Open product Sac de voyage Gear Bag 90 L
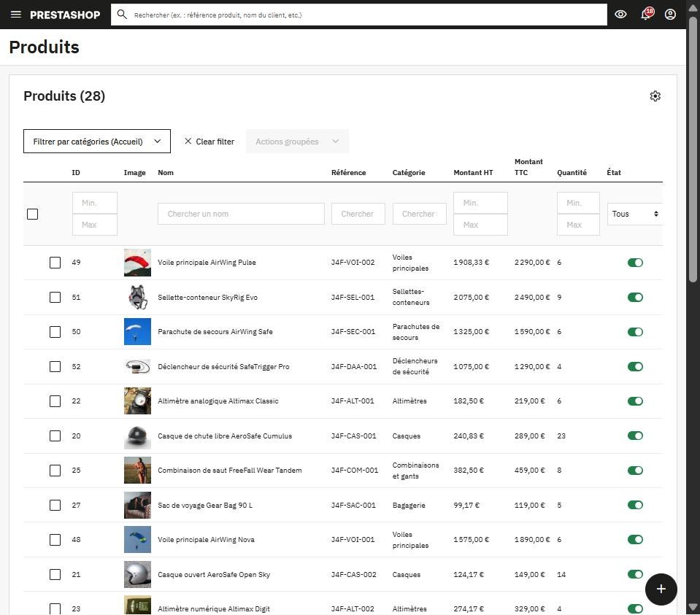 point(205,506)
